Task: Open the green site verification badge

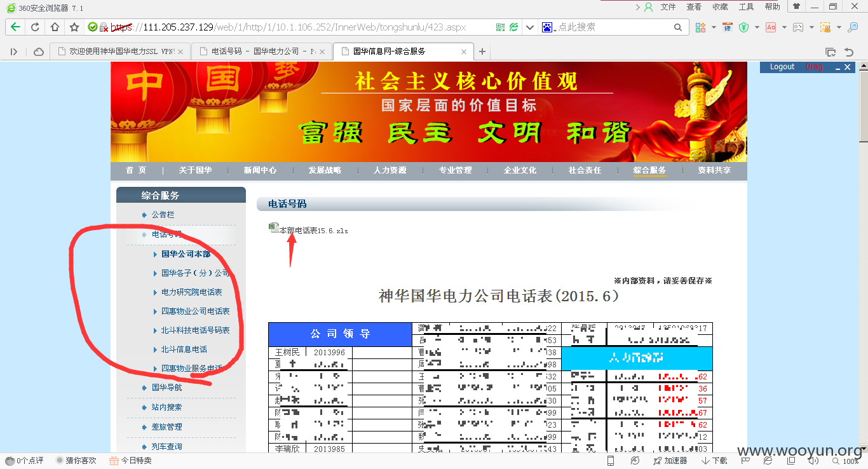Action: click(93, 27)
